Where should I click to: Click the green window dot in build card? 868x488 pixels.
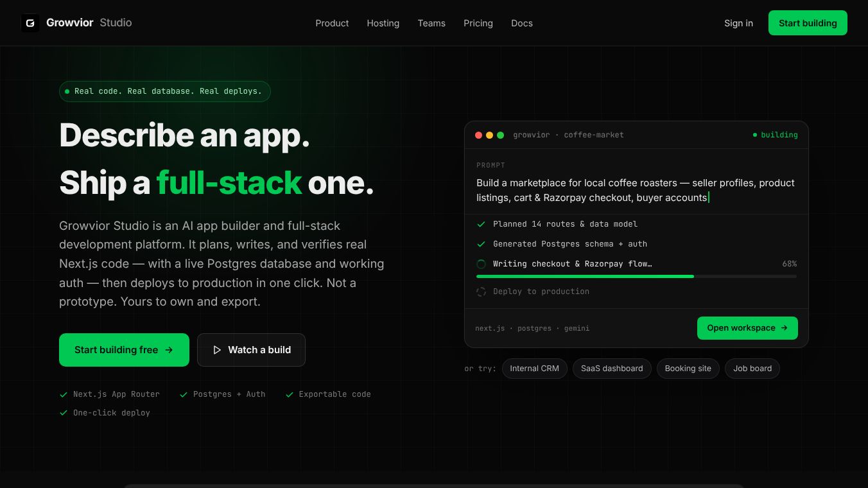click(500, 135)
